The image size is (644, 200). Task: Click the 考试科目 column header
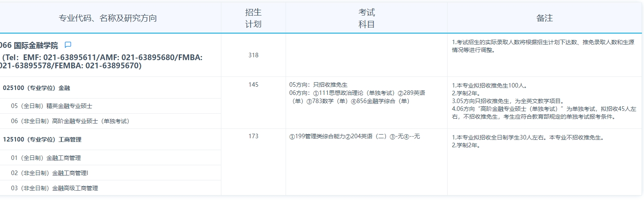point(367,18)
